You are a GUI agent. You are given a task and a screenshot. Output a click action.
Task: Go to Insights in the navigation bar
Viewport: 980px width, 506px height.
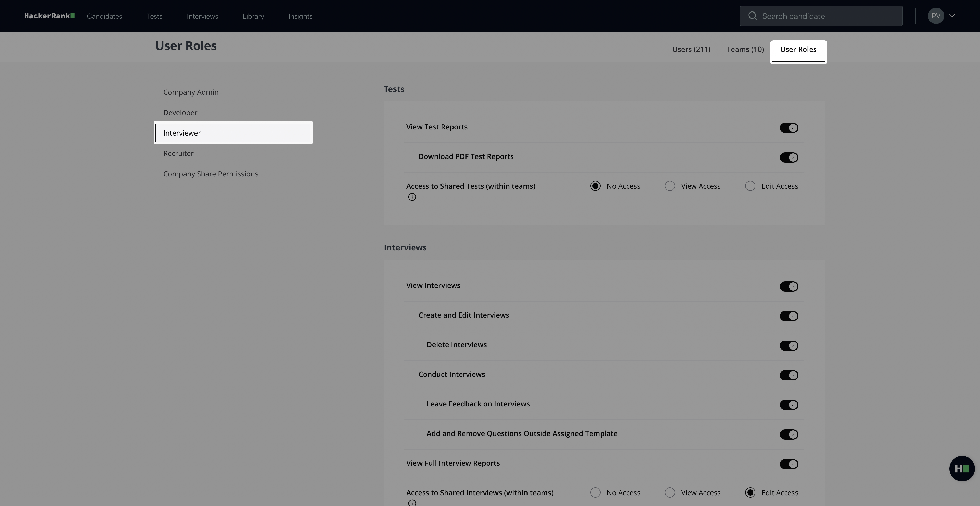click(300, 16)
